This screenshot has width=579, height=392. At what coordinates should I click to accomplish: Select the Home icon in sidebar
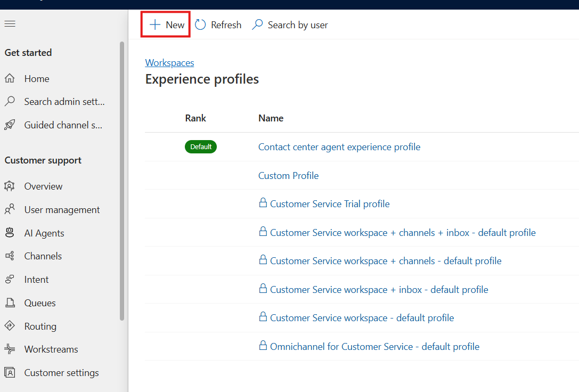(11, 78)
